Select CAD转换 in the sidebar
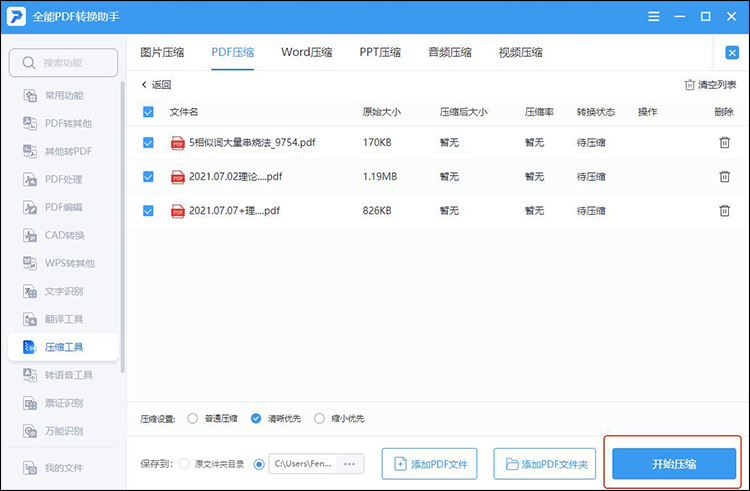The height and width of the screenshot is (491, 750). [x=64, y=235]
